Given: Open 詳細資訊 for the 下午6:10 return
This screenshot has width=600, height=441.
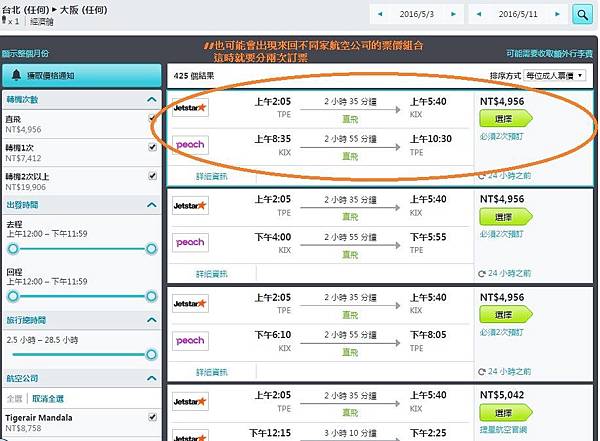Looking at the screenshot, I should point(212,372).
